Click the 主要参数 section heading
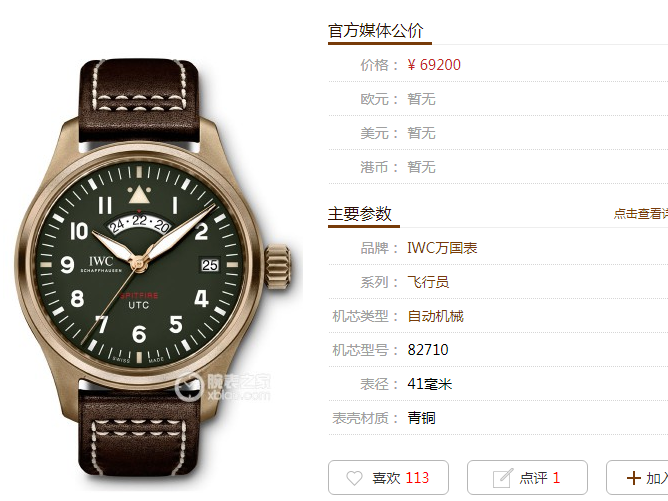Viewport: 668px width, 501px height. [x=360, y=213]
